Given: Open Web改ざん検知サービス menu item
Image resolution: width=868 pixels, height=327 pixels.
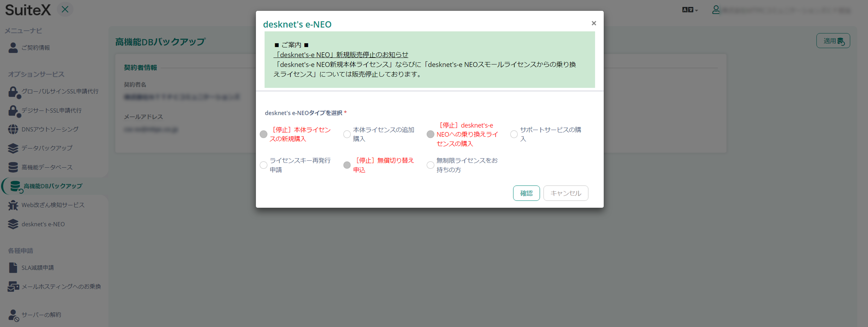Looking at the screenshot, I should (53, 205).
